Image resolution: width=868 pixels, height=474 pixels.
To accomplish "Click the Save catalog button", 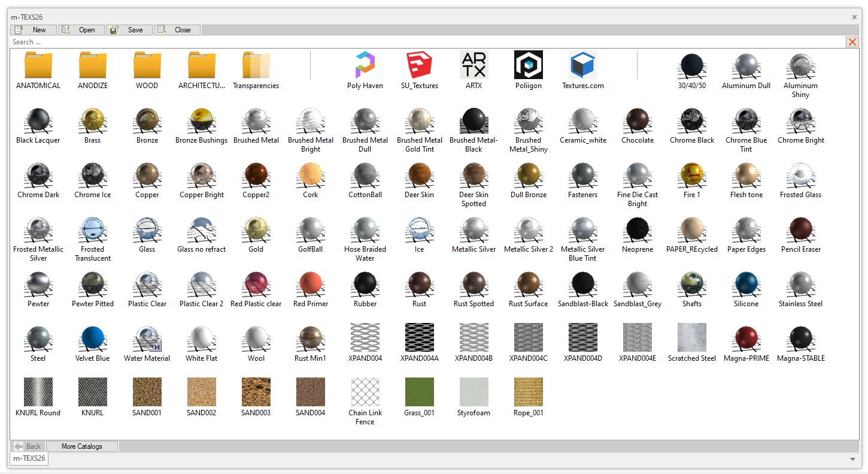I will [129, 30].
